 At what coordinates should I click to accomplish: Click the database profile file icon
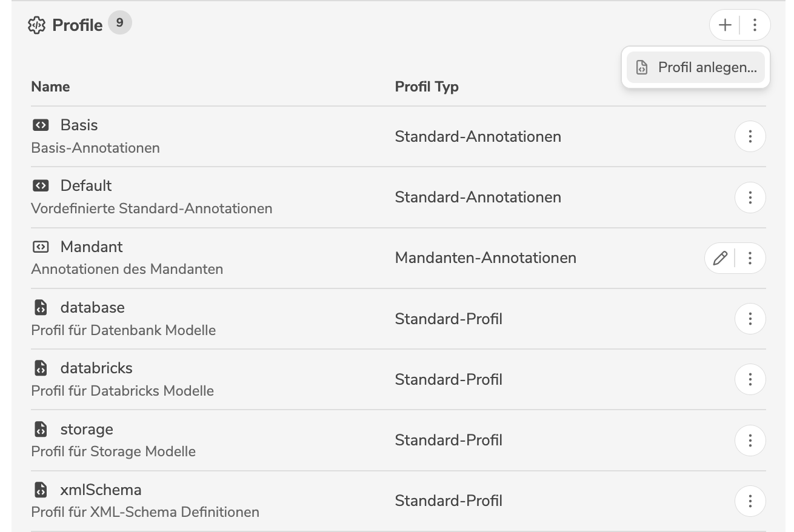click(40, 308)
